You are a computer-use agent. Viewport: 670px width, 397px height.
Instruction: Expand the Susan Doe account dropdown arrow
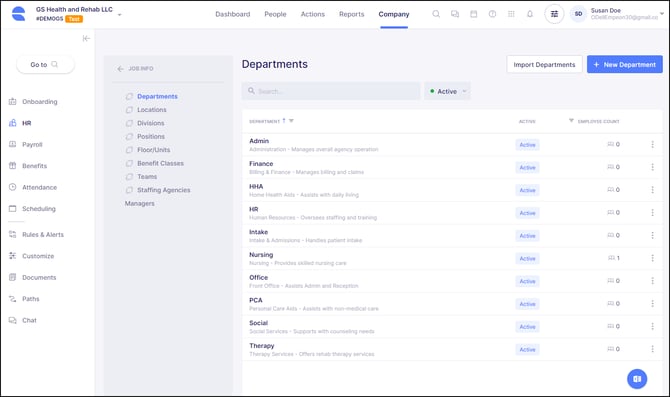point(662,14)
